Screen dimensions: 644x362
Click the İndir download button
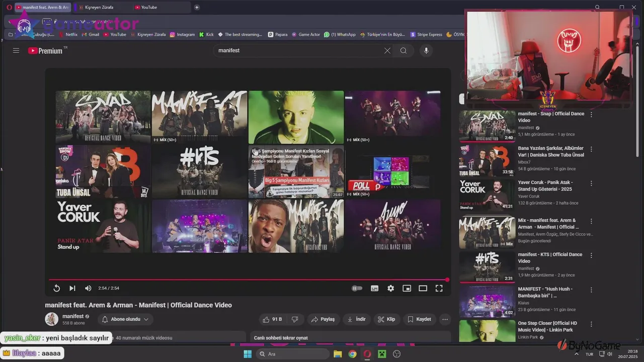357,319
